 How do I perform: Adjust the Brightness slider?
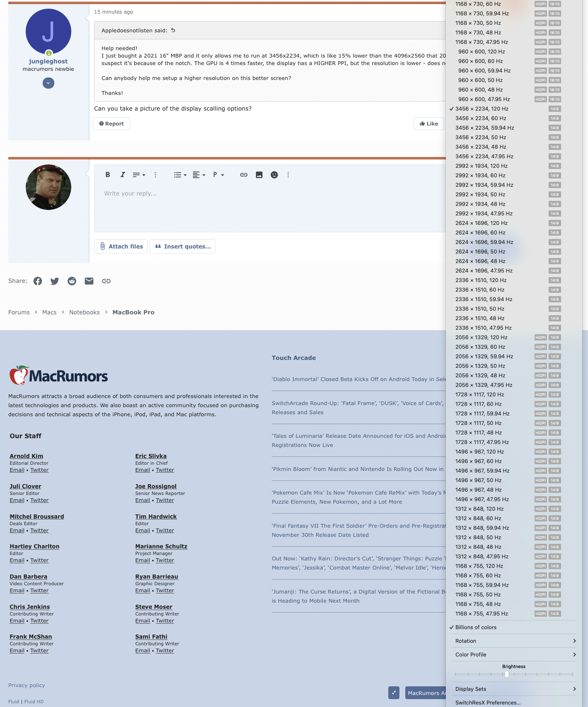click(x=506, y=674)
